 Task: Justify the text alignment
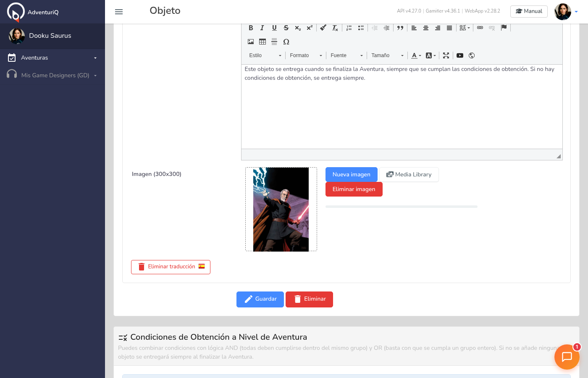coord(449,28)
